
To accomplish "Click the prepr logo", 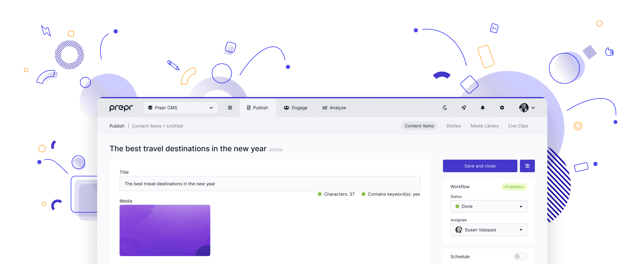I will click(x=121, y=108).
